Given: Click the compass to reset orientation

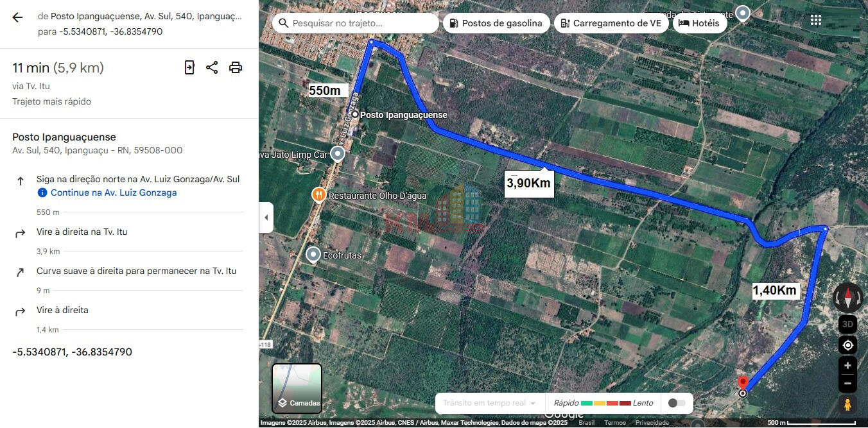Looking at the screenshot, I should pos(847,298).
